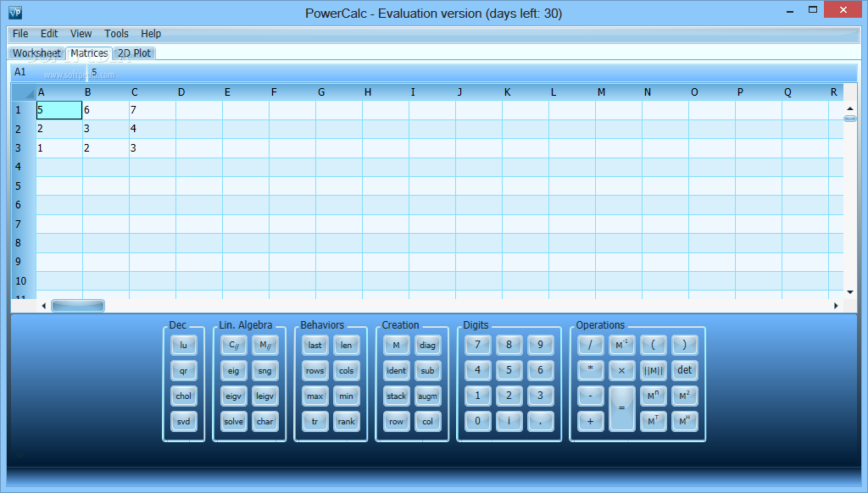
Task: Click the char polynomial button
Action: click(x=265, y=422)
